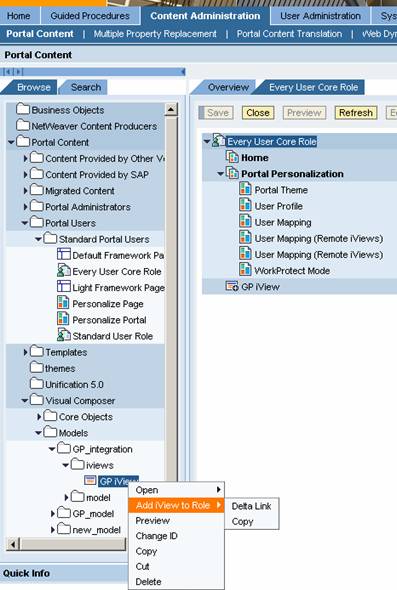Screen dimensions: 397x590
Task: Click the Visual Composer folder icon
Action: click(37, 400)
